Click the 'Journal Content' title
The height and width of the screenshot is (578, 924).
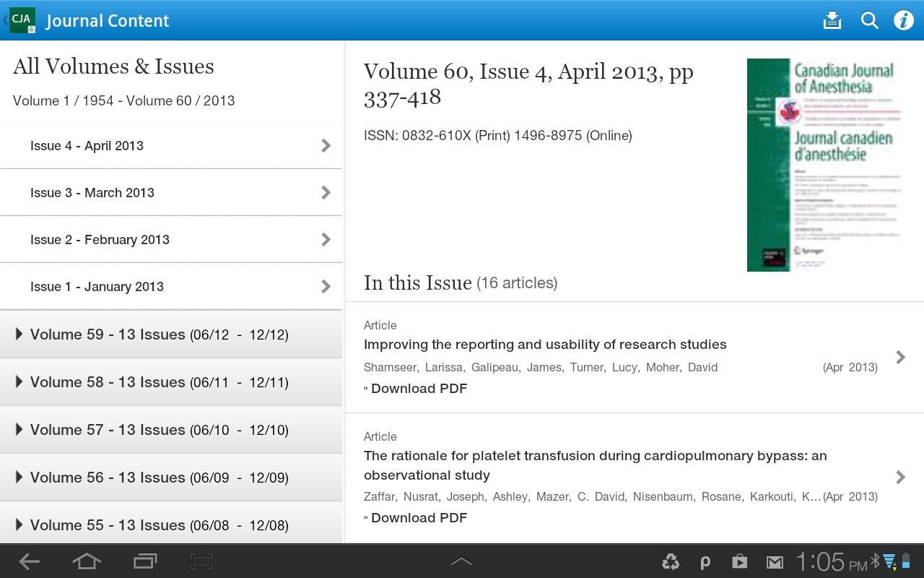(108, 21)
